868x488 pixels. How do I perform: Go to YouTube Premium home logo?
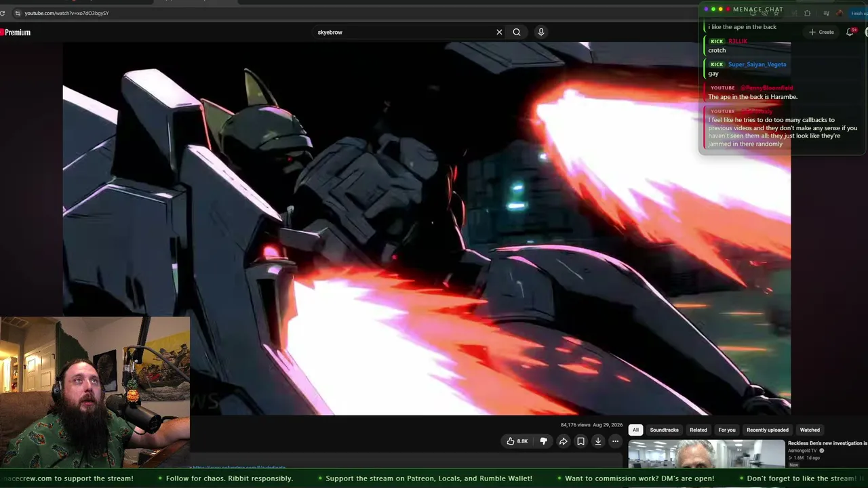tap(15, 32)
